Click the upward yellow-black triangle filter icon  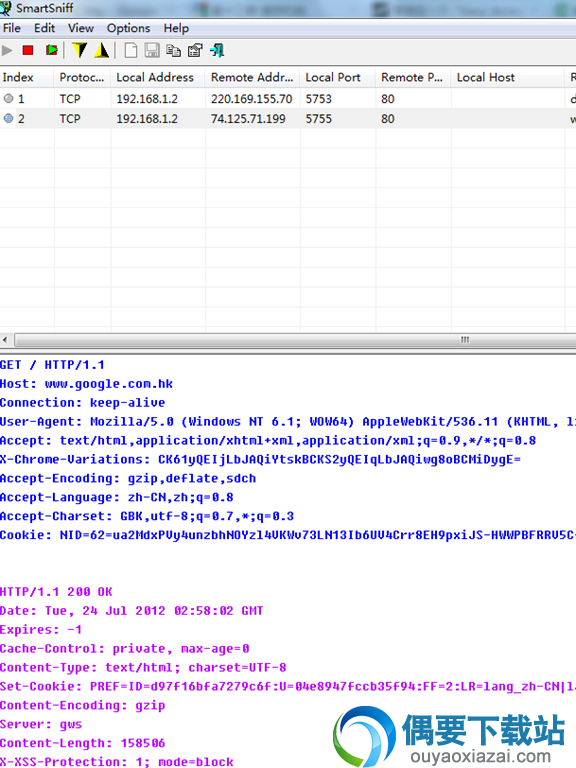click(102, 50)
